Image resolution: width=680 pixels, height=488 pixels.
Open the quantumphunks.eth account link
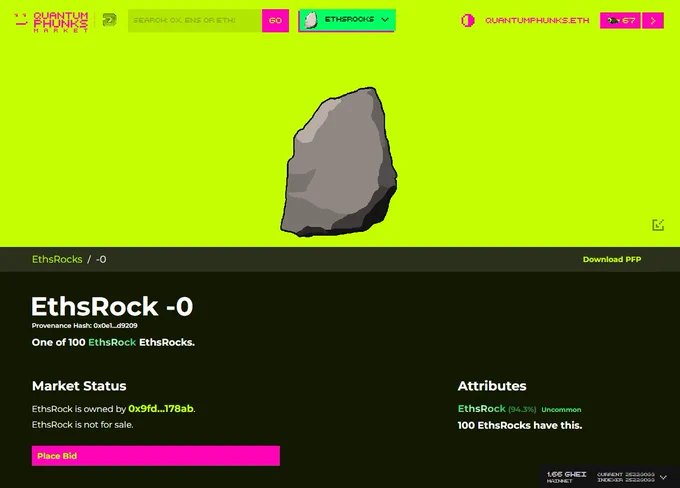(x=537, y=20)
